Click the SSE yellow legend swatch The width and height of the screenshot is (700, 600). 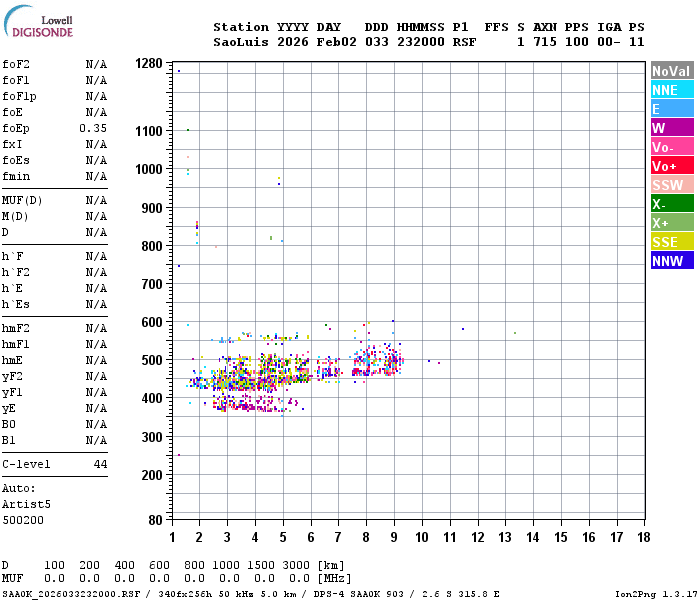coord(672,242)
